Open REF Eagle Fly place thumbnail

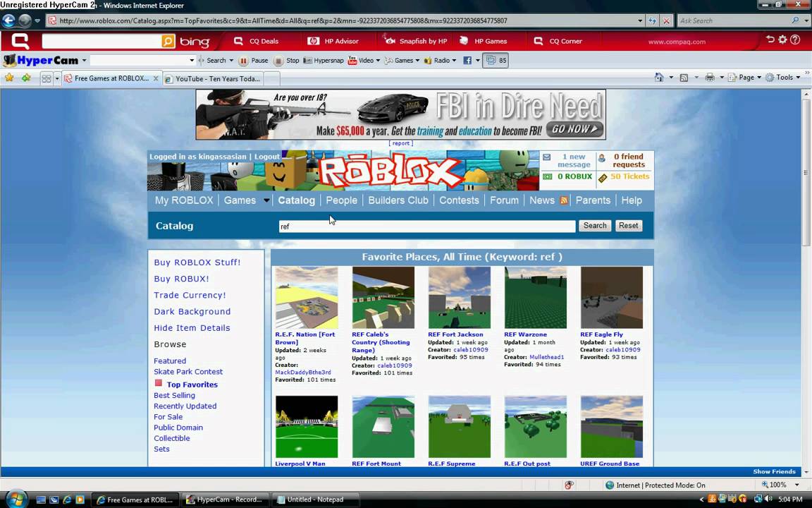[x=612, y=298]
